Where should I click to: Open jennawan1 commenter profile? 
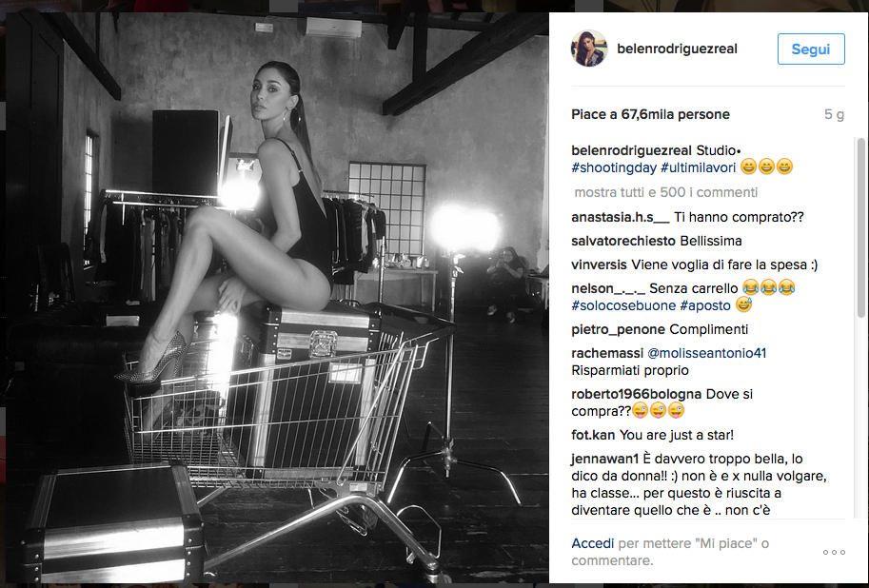(605, 459)
